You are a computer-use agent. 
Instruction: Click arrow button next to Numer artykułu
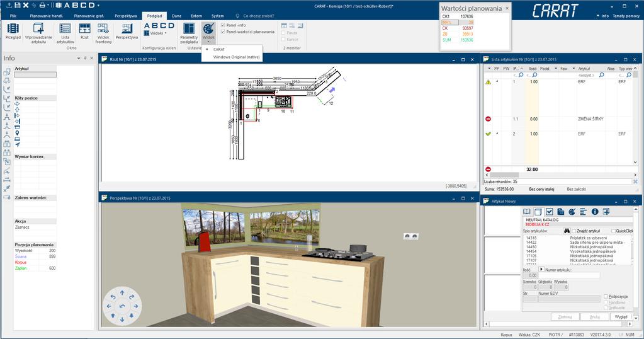pyautogui.click(x=541, y=269)
